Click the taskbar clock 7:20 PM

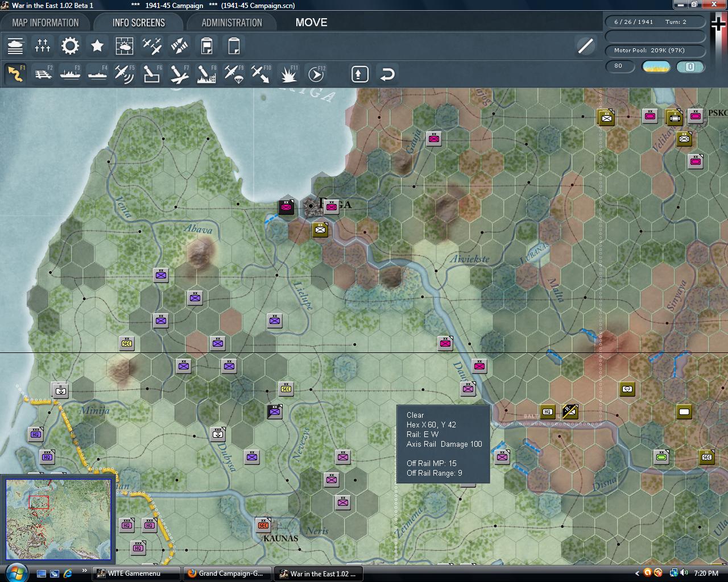(x=706, y=573)
